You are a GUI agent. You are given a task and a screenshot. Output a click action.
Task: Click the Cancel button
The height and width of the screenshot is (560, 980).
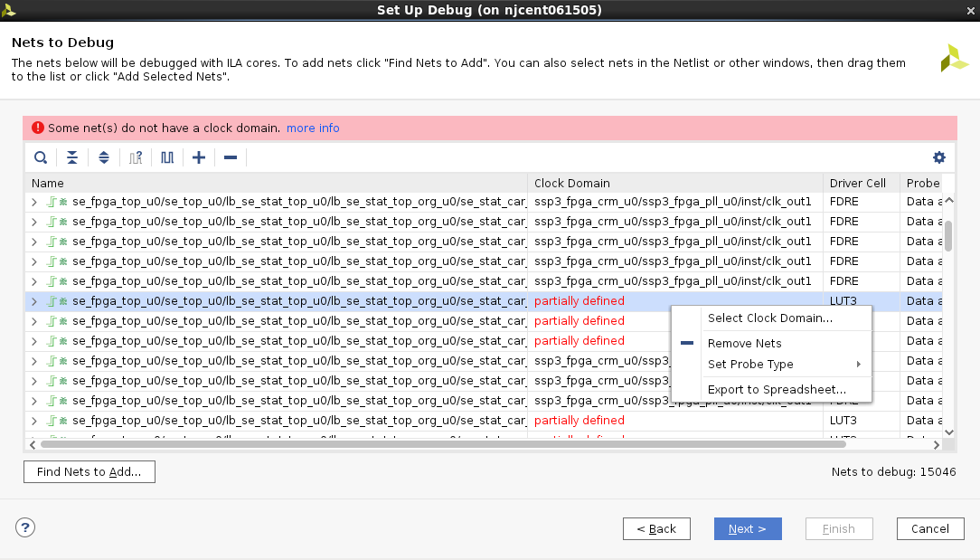930,528
